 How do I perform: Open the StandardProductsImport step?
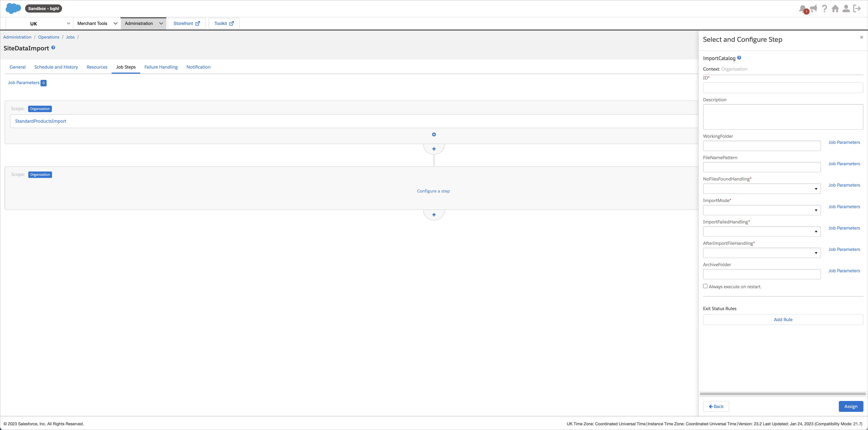point(41,121)
